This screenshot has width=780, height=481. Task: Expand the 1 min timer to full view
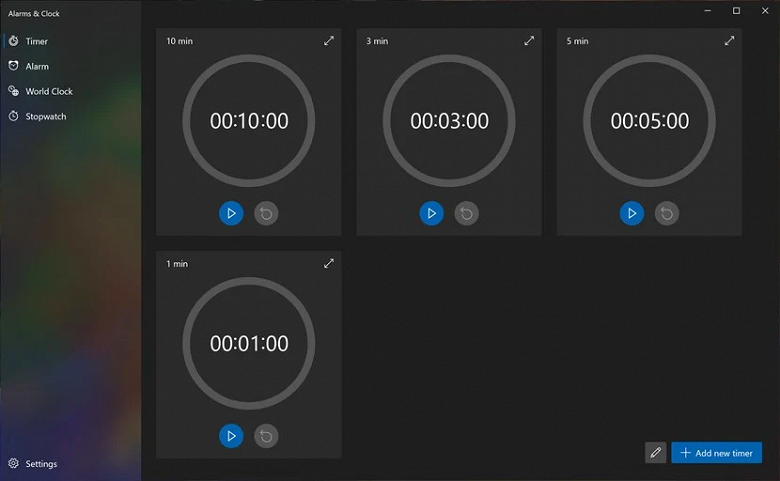pos(329,264)
